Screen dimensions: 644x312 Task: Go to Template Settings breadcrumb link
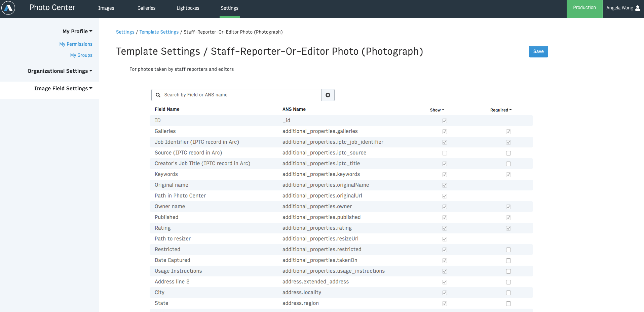tap(159, 32)
